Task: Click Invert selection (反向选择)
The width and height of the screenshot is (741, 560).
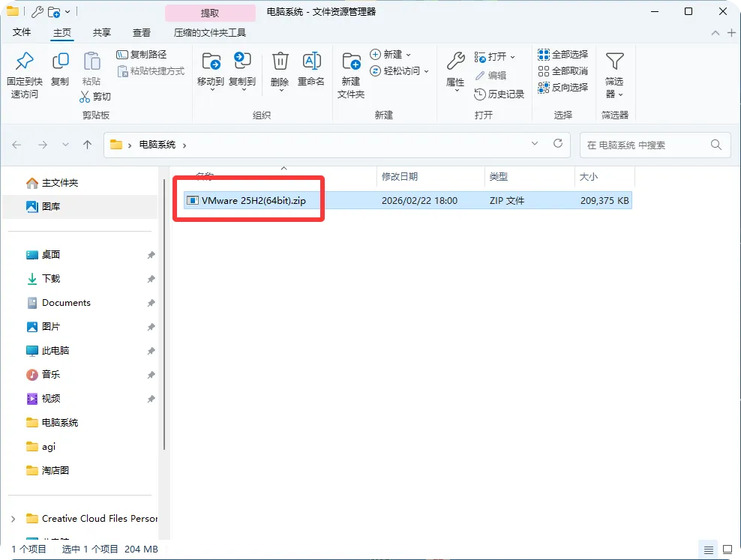Action: tap(562, 88)
